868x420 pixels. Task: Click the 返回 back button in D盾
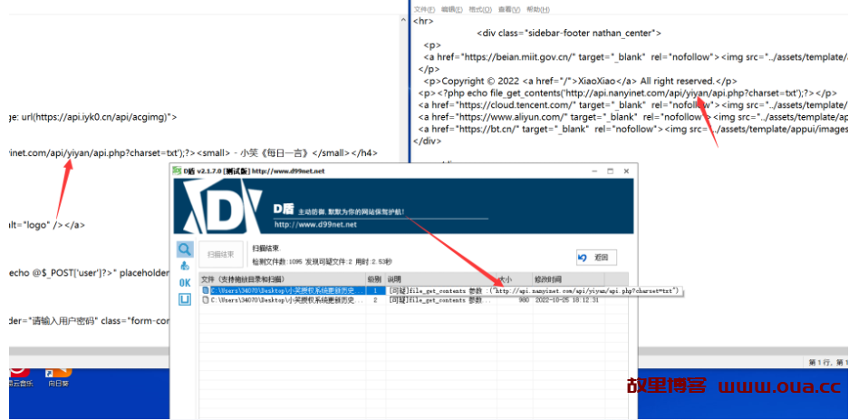point(595,259)
